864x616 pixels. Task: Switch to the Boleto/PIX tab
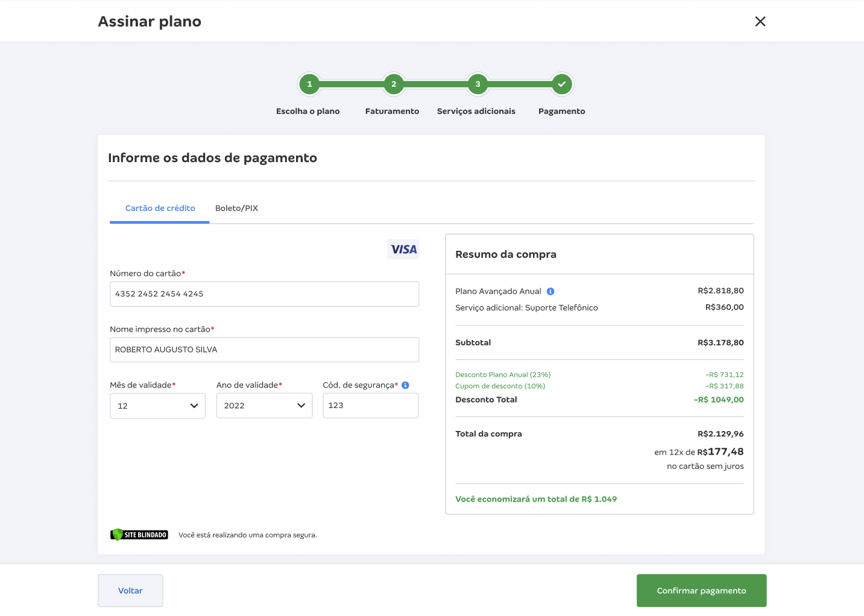pos(236,209)
